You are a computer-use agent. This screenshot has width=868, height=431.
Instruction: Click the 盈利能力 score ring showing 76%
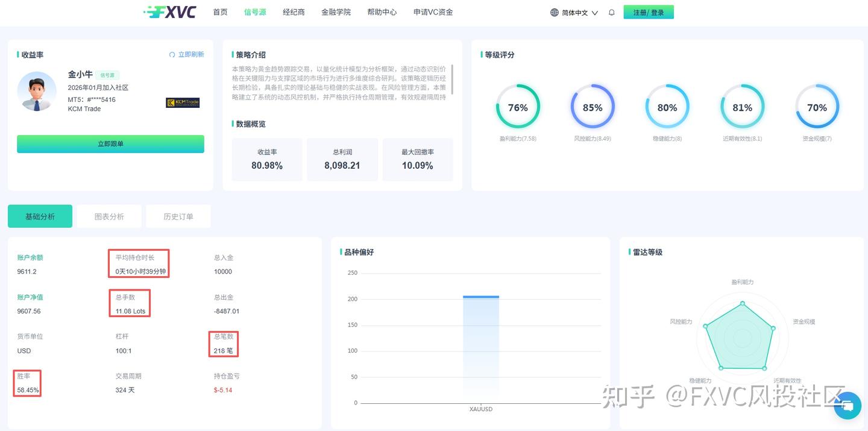[518, 107]
